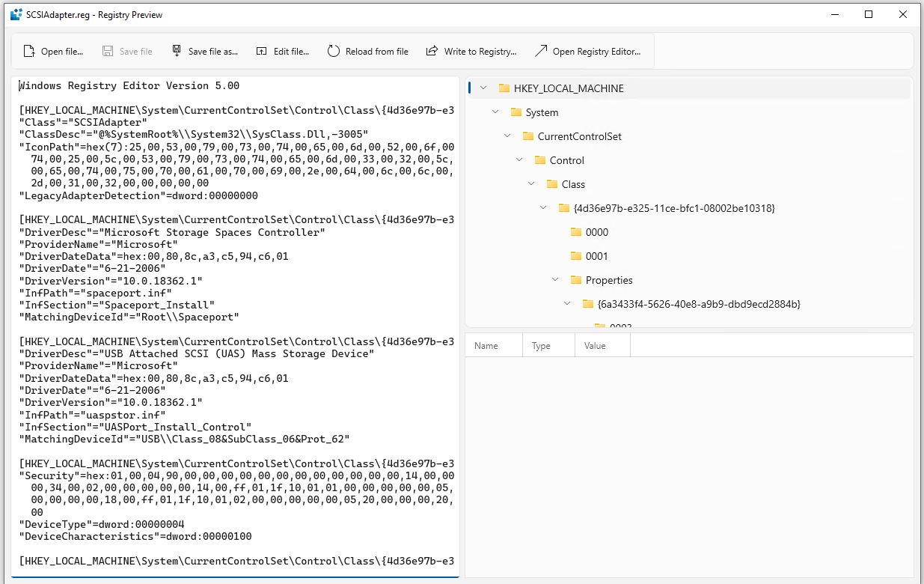Open a registry file with Open file
Screen dimensions: 924x584
click(53, 51)
